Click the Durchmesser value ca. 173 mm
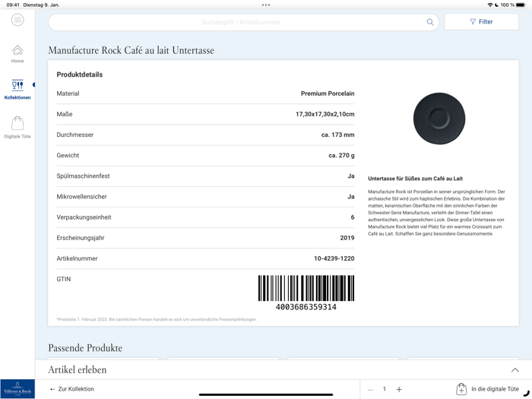 pyautogui.click(x=337, y=135)
